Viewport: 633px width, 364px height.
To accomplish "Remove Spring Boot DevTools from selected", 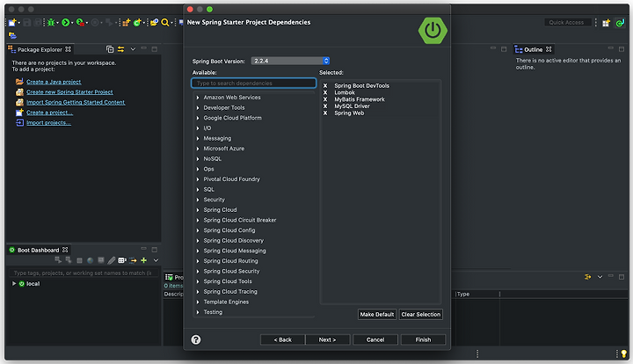I will (325, 86).
